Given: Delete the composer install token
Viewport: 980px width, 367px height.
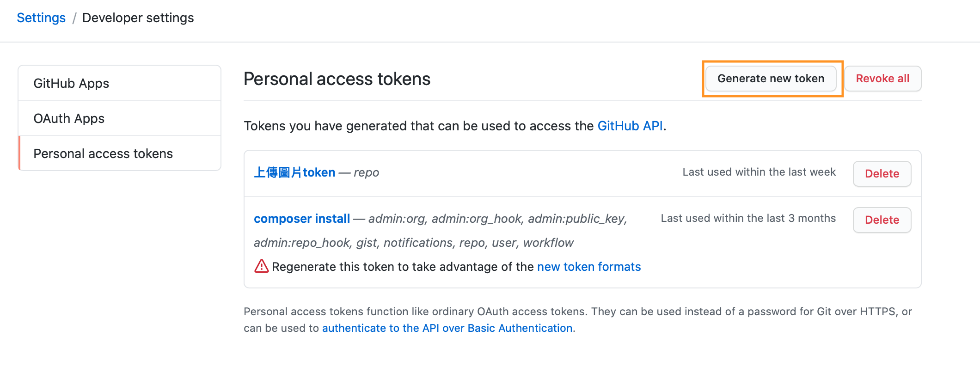Looking at the screenshot, I should click(882, 220).
